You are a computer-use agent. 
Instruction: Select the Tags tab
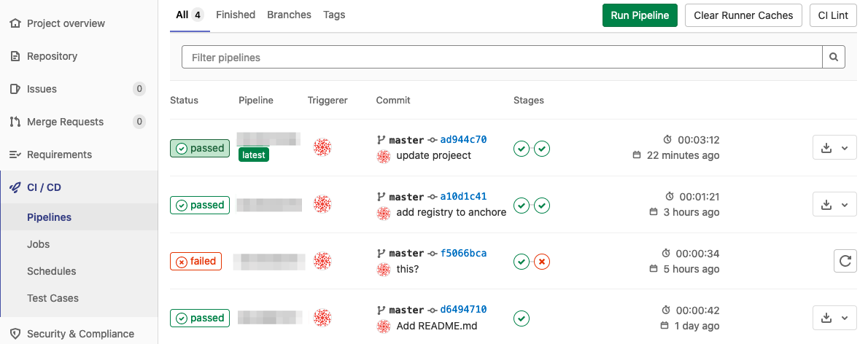[334, 15]
